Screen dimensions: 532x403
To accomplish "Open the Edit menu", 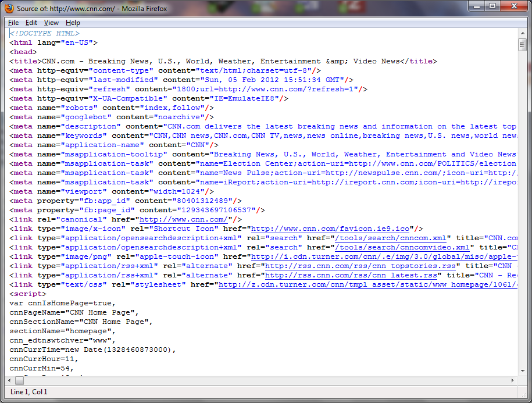I will pyautogui.click(x=31, y=23).
